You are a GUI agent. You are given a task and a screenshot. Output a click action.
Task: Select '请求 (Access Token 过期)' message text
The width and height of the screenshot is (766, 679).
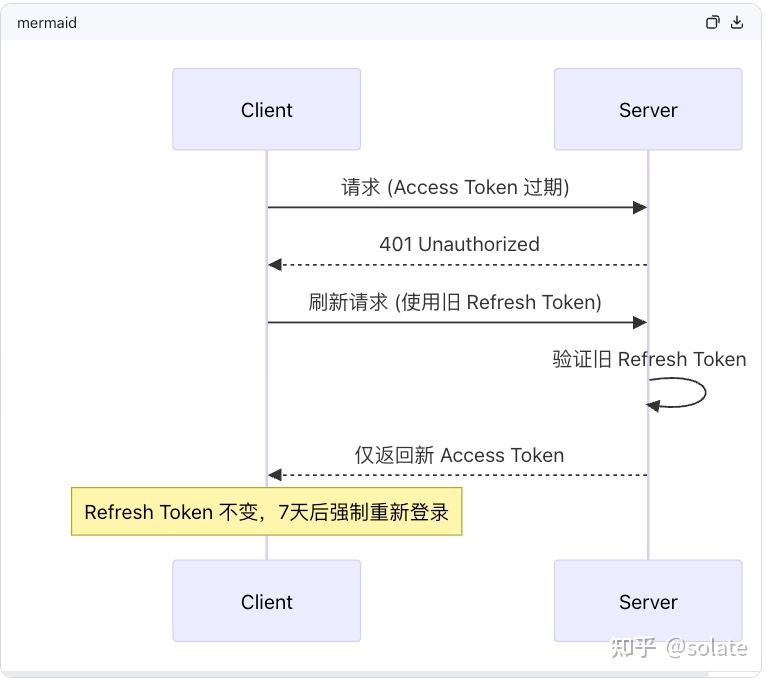(455, 187)
